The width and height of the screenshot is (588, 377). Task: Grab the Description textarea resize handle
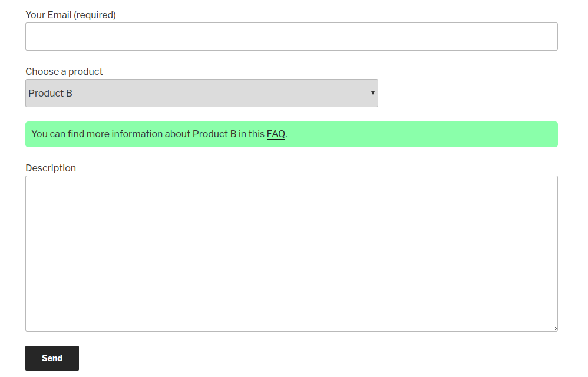[x=554, y=328]
